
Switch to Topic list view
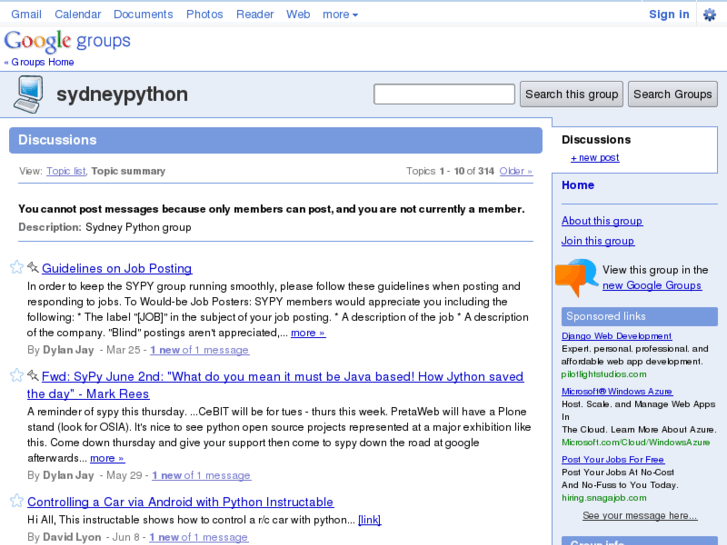click(x=66, y=171)
